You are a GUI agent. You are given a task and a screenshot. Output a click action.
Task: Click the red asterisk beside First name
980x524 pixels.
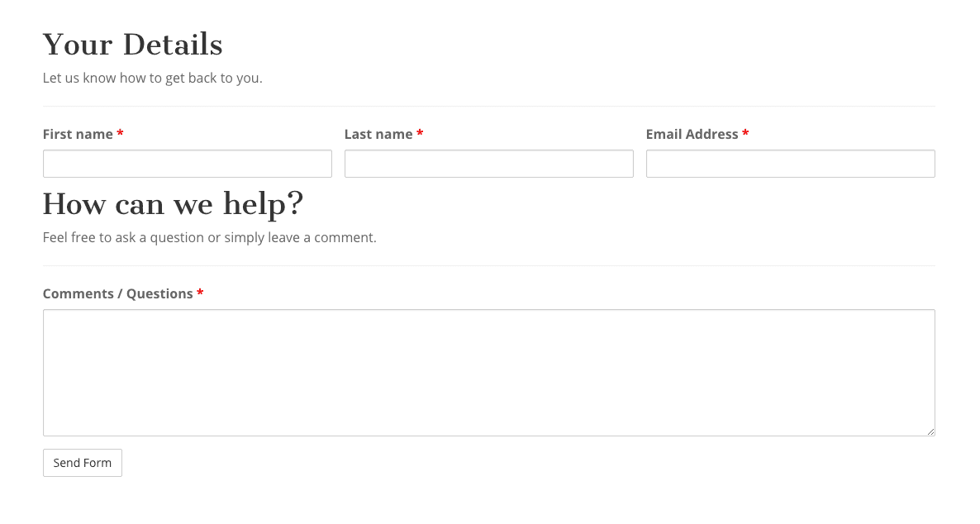(120, 134)
